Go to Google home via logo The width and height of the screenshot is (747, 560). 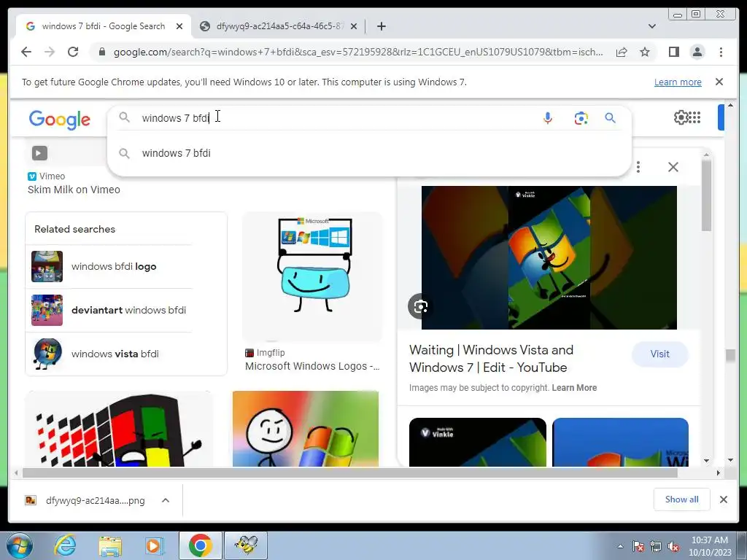click(60, 119)
